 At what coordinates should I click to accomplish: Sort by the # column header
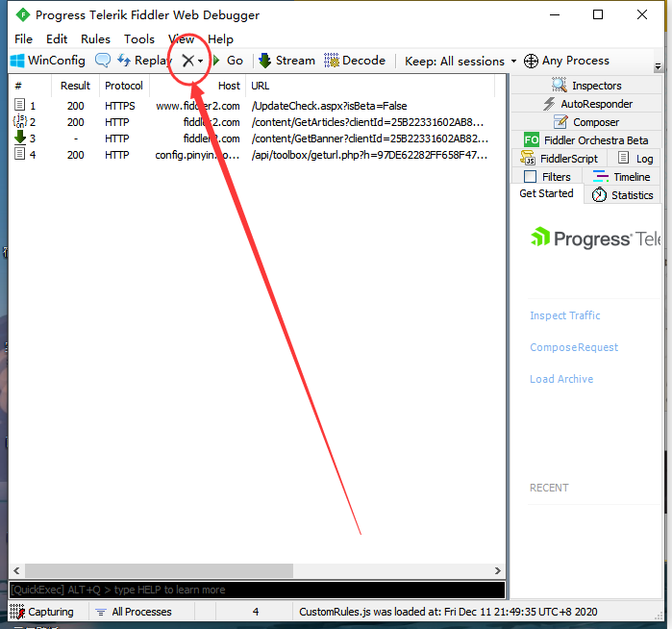point(30,86)
